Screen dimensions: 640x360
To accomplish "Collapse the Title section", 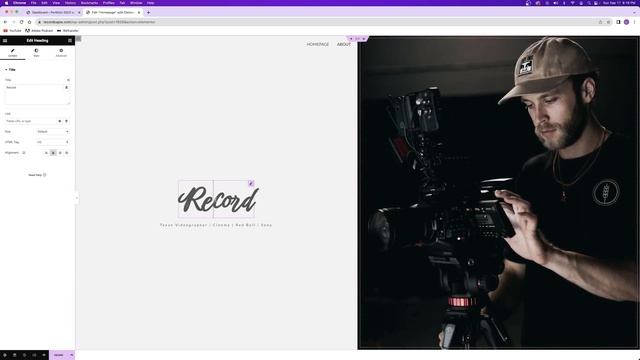I will click(10, 70).
